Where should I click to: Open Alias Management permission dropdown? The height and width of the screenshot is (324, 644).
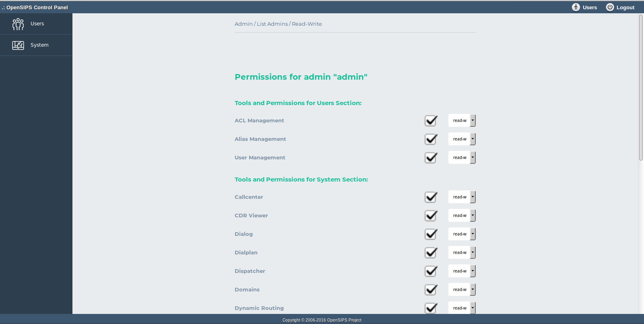click(462, 139)
